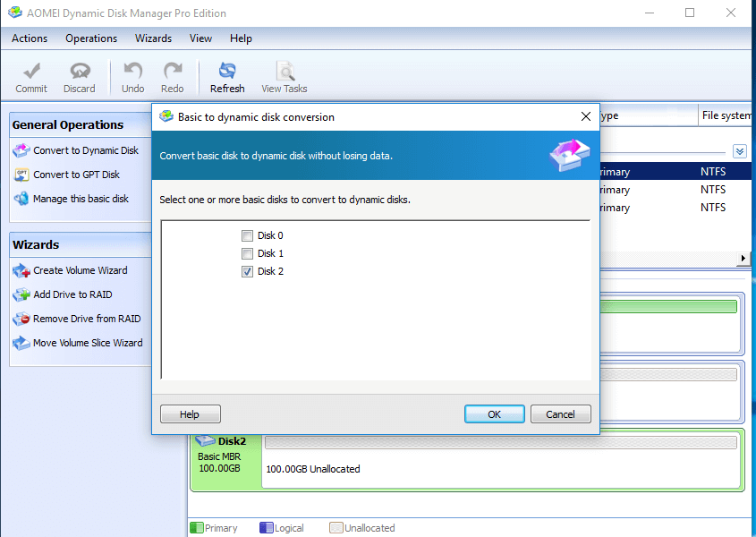Click the File system column header

coord(726,115)
